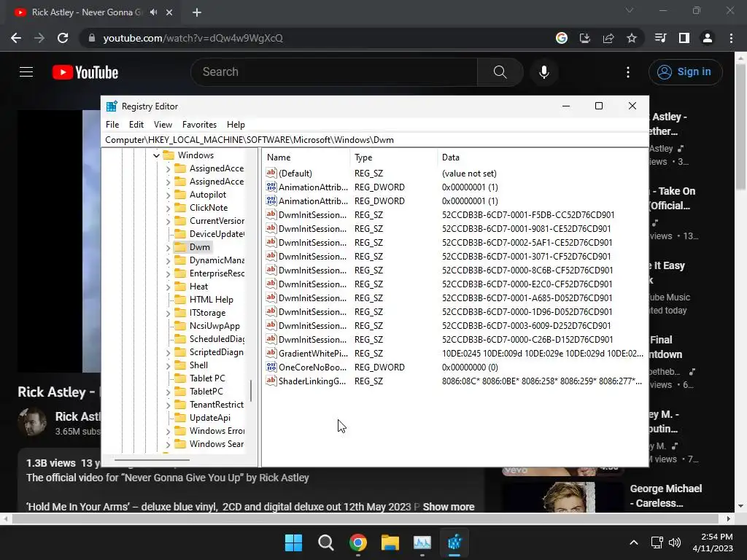
Task: Select the (Default) registry value
Action: point(295,174)
